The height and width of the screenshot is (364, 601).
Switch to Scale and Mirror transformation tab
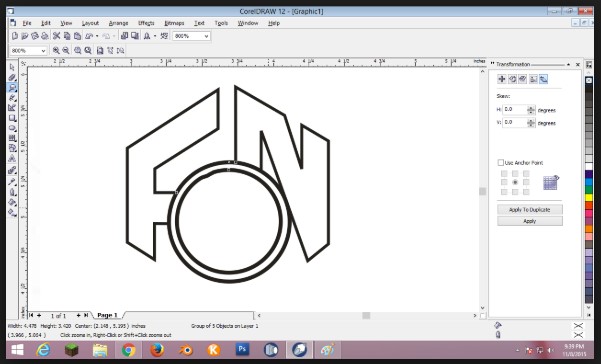522,79
